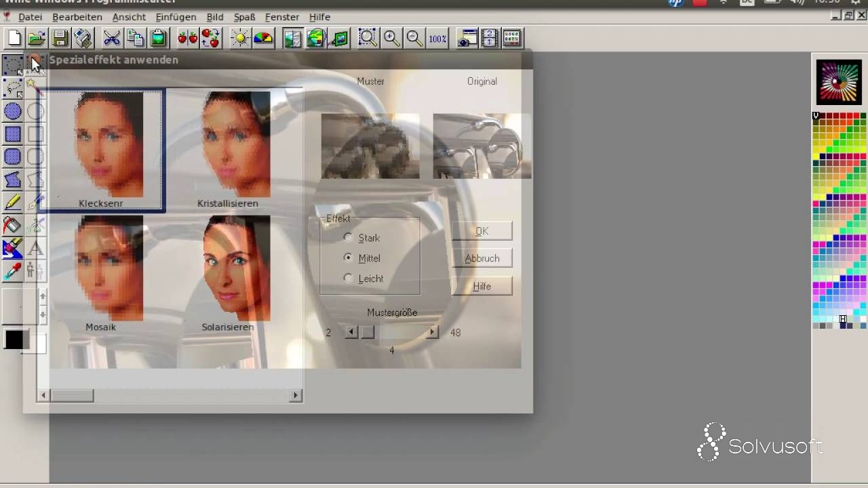Click effect list scrollbar right arrow

(296, 395)
